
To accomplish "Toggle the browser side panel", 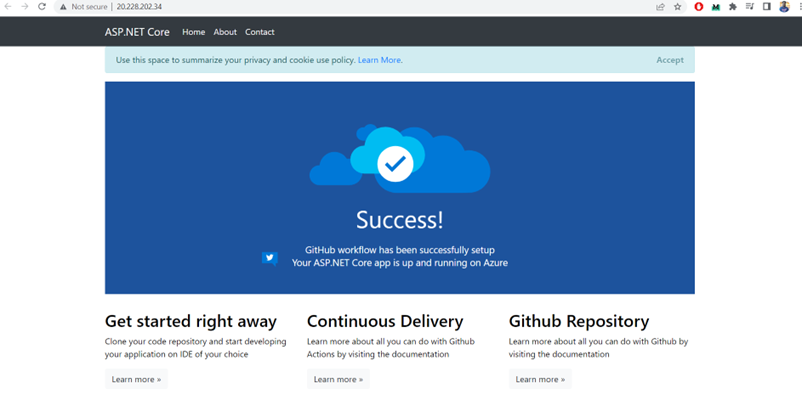I will tap(766, 6).
